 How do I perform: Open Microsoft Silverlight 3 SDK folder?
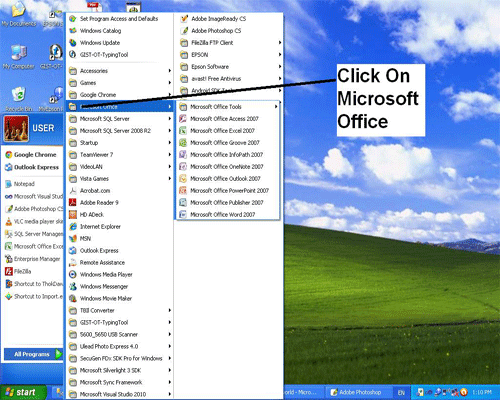coord(119,370)
